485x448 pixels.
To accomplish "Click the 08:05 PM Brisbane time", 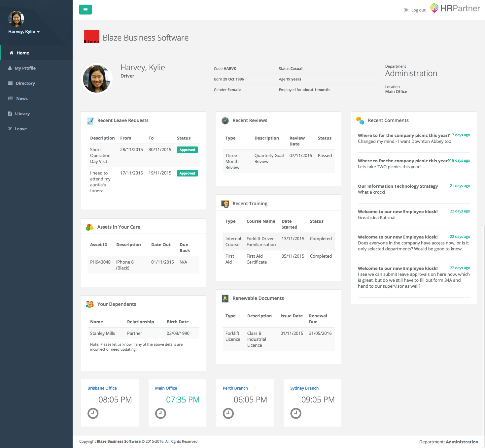I will click(115, 400).
